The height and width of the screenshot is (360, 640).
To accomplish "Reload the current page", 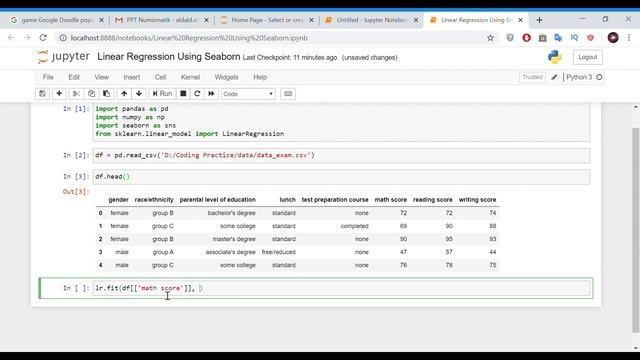I will click(x=43, y=38).
